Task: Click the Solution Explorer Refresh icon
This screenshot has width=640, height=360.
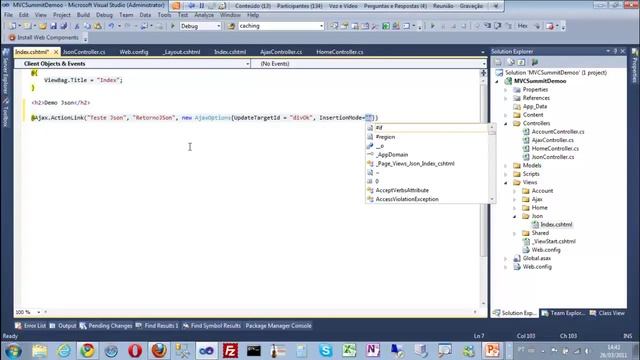Action: click(521, 62)
